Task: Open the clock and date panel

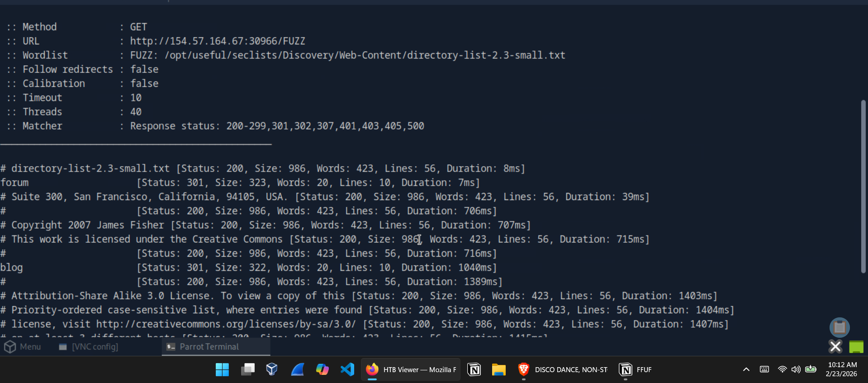Action: click(841, 369)
